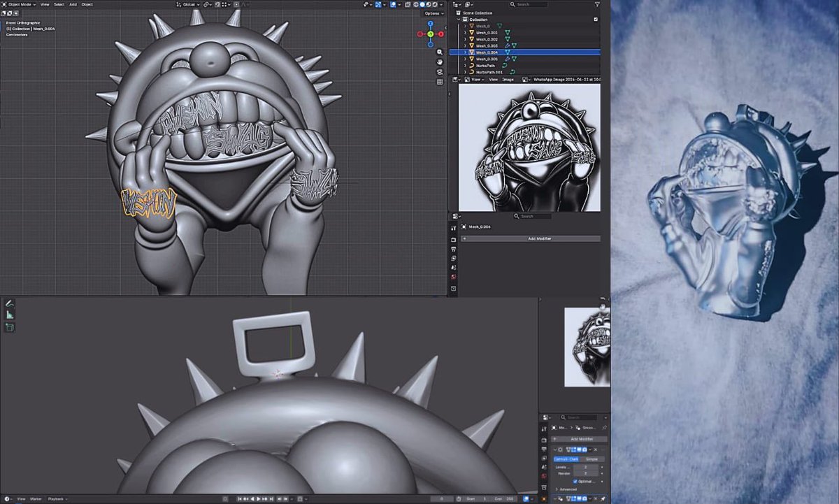Expand Mesh_0.001 in the outliner

[465, 33]
